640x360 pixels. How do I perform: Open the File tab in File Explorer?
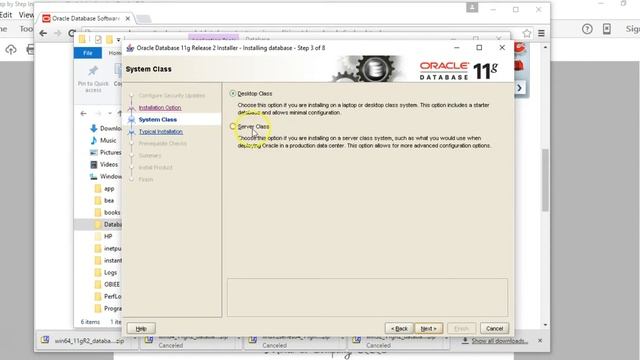click(x=88, y=53)
